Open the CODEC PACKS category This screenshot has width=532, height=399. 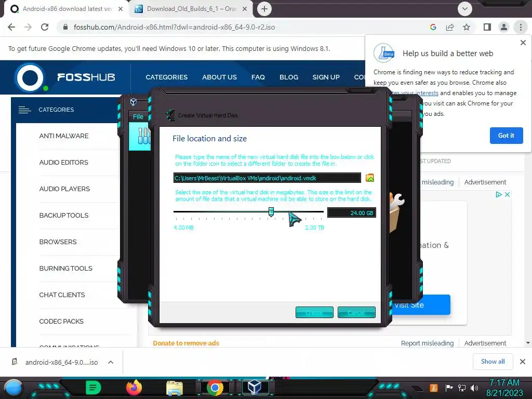coord(61,321)
